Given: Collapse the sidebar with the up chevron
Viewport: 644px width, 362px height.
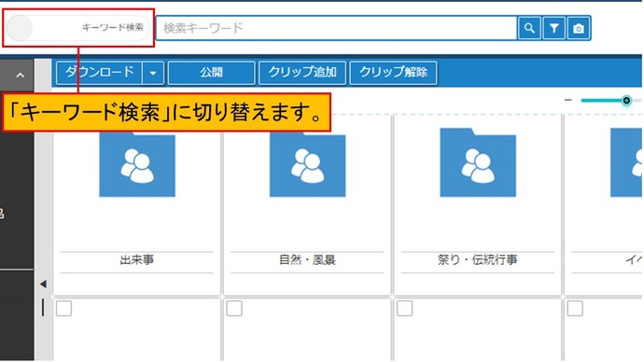Looking at the screenshot, I should coord(20,76).
